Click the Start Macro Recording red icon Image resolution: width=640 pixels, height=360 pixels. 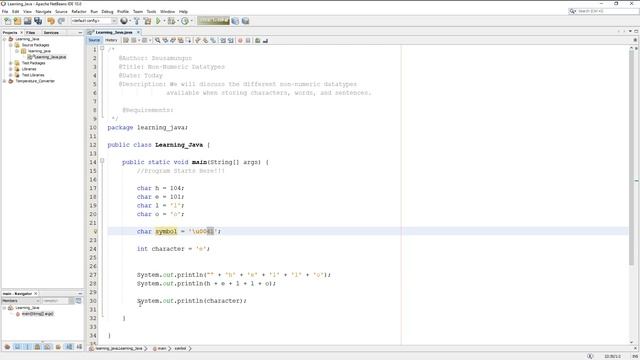tap(240, 40)
